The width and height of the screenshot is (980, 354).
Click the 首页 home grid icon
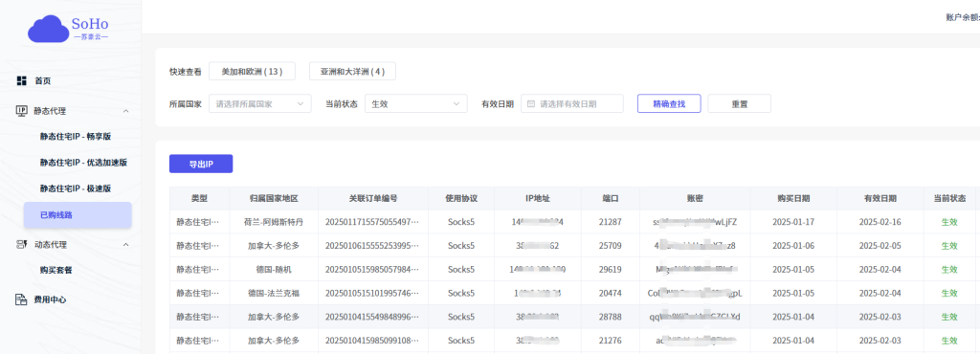point(22,80)
